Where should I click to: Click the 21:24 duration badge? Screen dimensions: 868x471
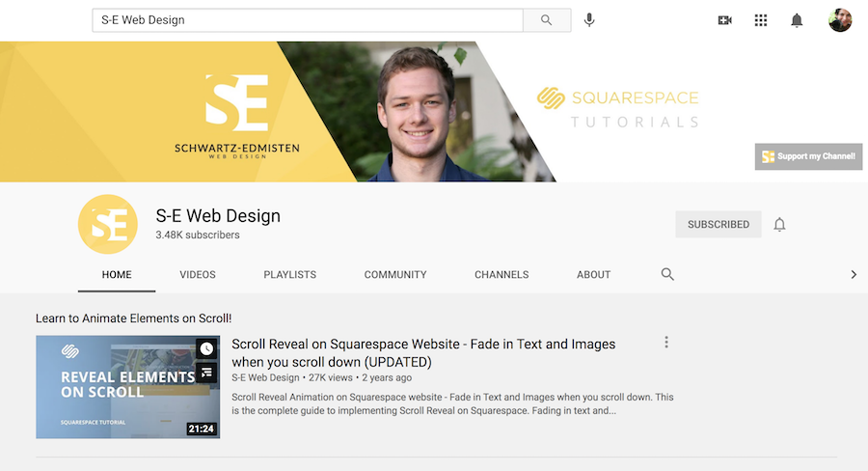pos(201,429)
